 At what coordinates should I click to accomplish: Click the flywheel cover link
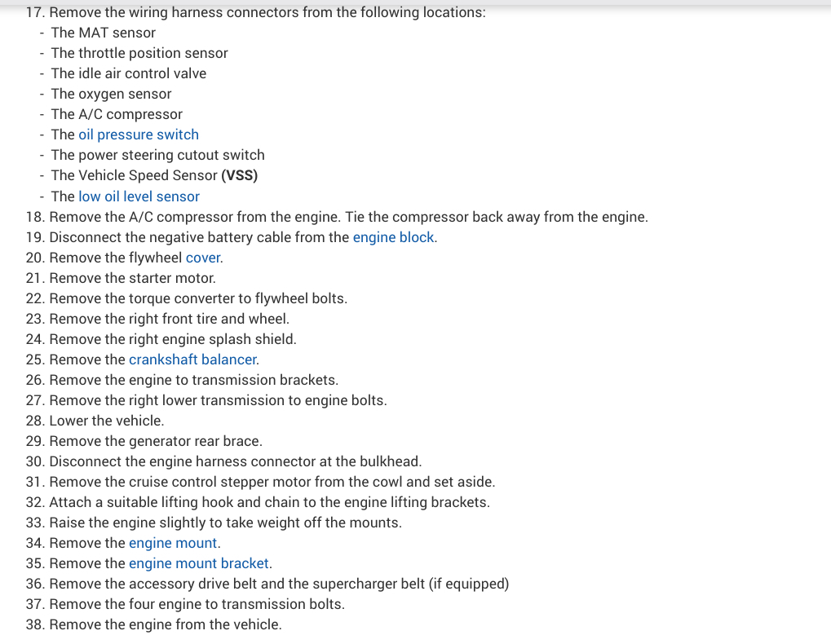[x=203, y=258]
